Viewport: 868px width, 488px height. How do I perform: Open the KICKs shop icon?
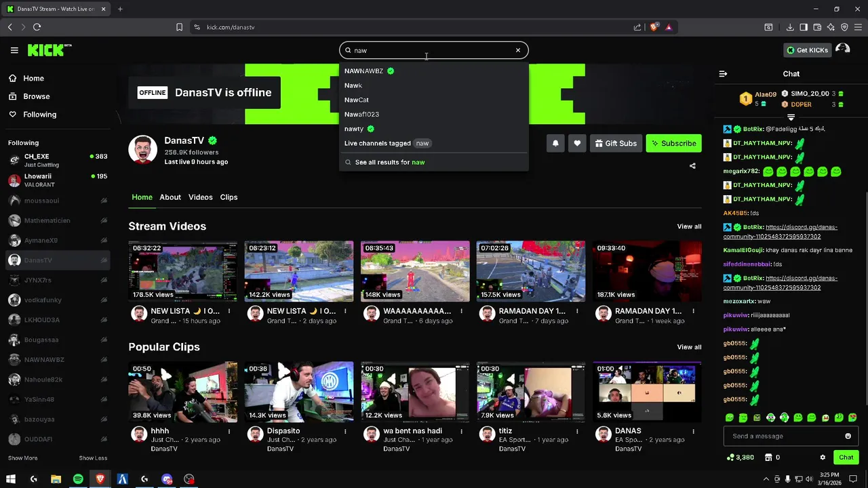(768, 457)
